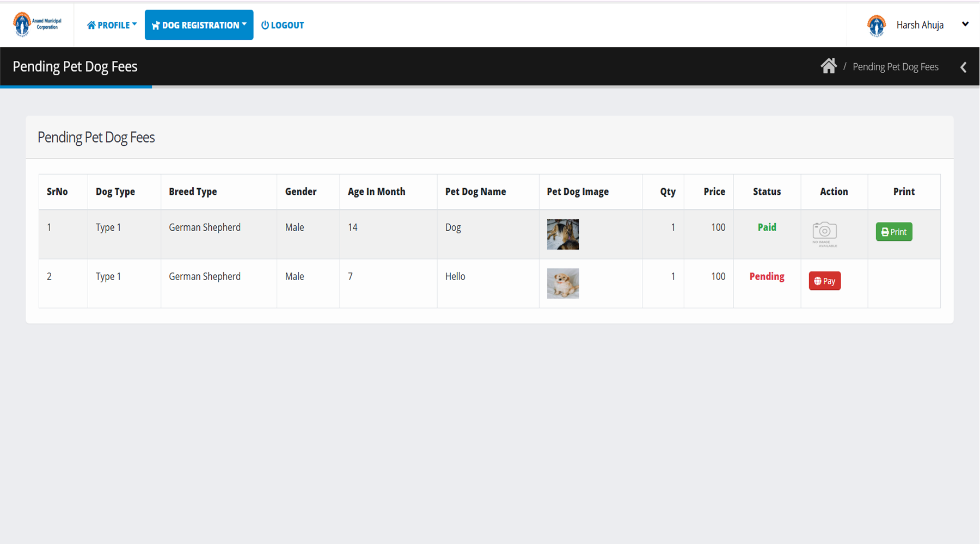Click the Anand Municipal Corporation logo
The height and width of the screenshot is (544, 980).
37,24
